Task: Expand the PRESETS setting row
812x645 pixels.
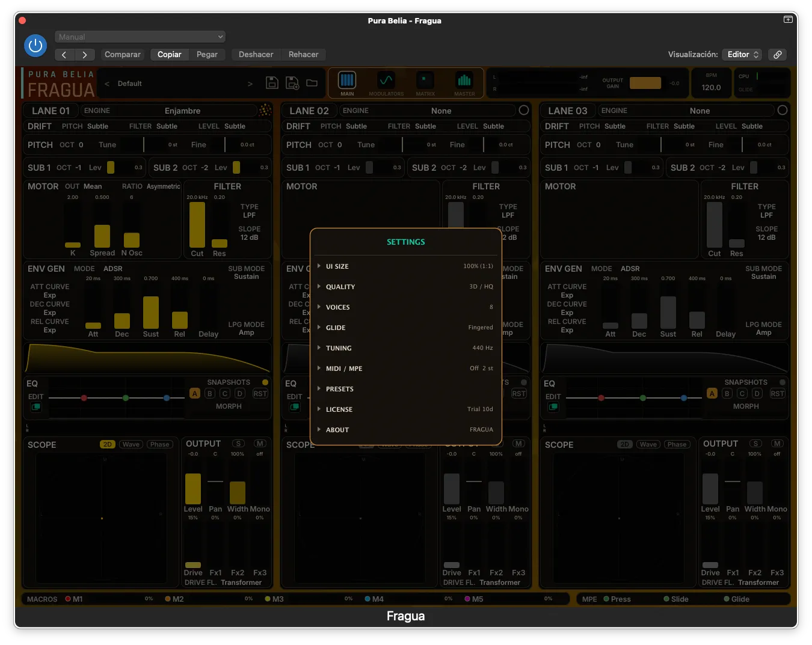Action: click(x=405, y=389)
